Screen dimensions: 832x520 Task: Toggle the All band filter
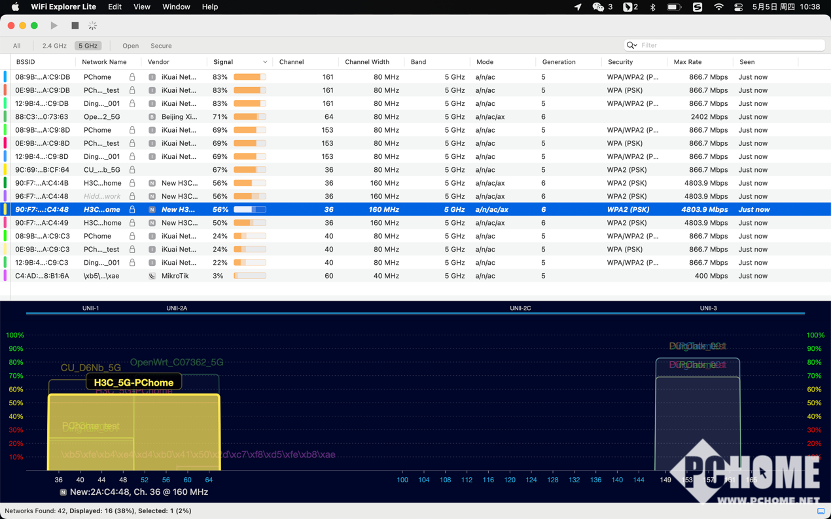click(x=17, y=46)
